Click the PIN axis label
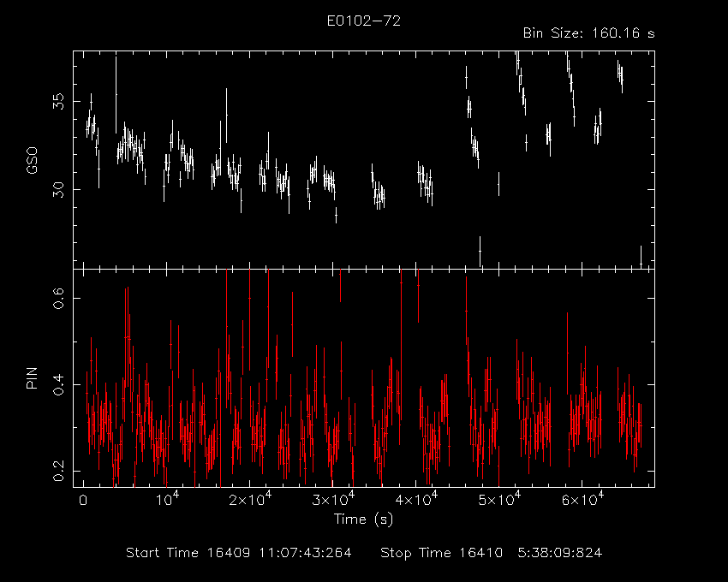Image resolution: width=728 pixels, height=582 pixels. (32, 377)
